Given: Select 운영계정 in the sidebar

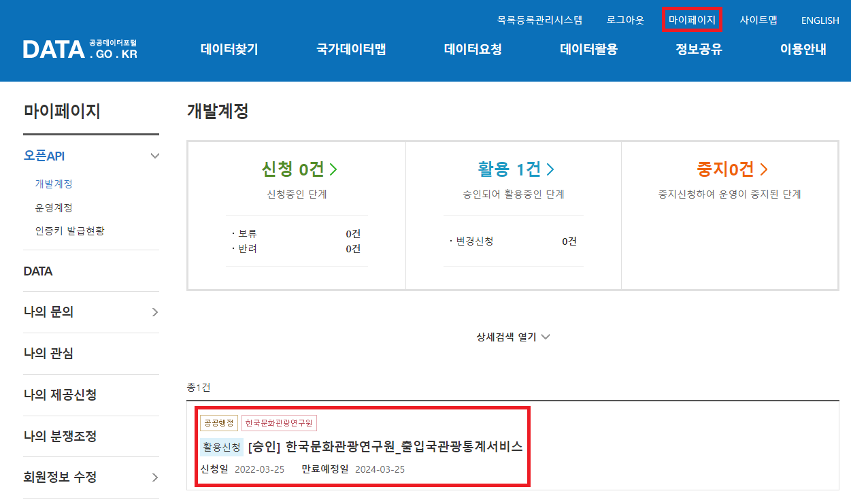Looking at the screenshot, I should tap(54, 207).
